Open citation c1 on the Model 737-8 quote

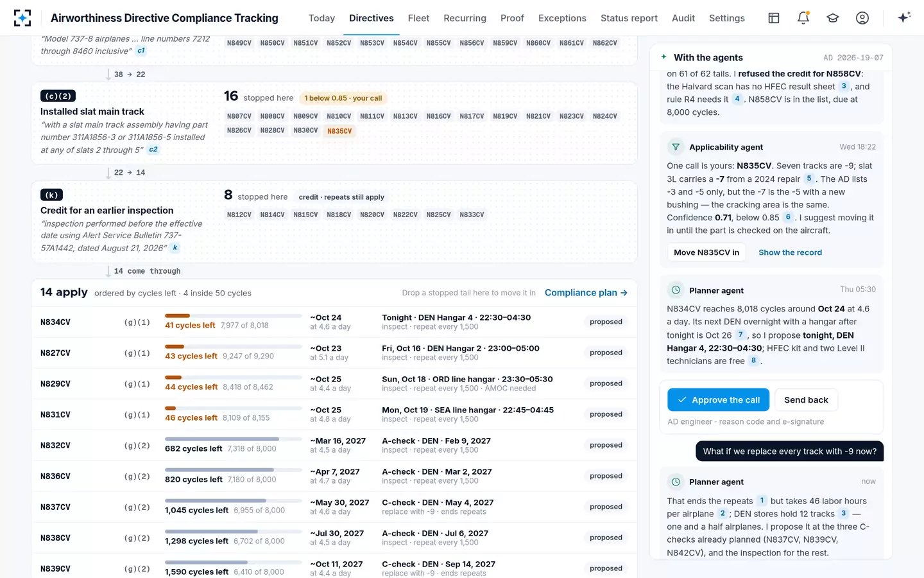[141, 51]
